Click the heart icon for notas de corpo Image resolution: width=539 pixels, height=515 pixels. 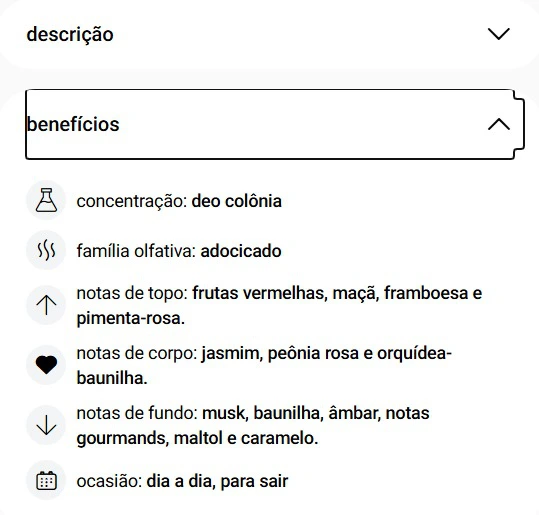tap(46, 365)
